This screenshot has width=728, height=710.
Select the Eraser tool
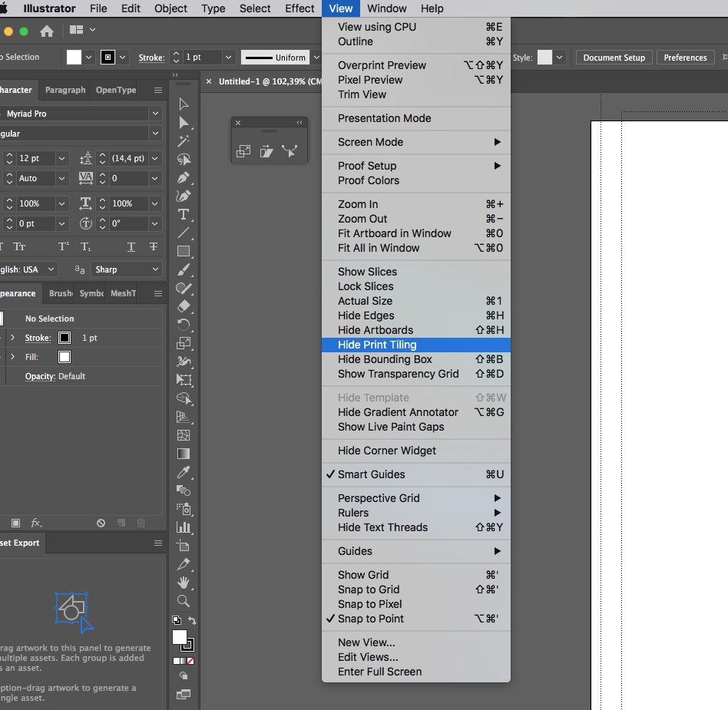coord(184,306)
